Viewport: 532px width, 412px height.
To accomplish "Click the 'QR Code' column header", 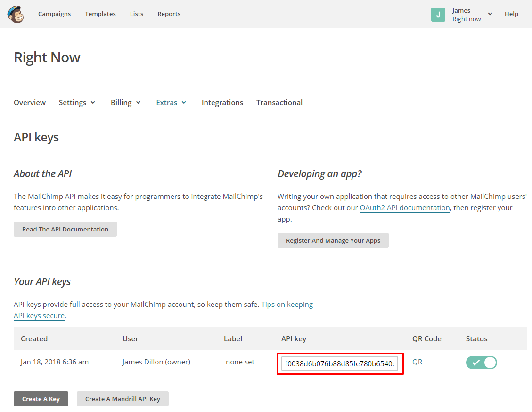I will [x=426, y=338].
